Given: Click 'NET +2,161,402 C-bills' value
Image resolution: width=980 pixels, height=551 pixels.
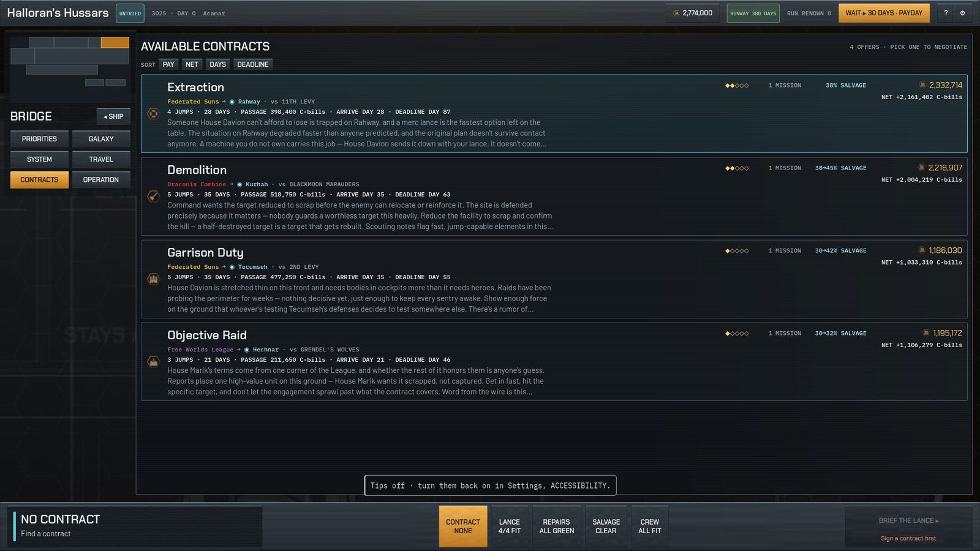Looking at the screenshot, I should (x=922, y=97).
